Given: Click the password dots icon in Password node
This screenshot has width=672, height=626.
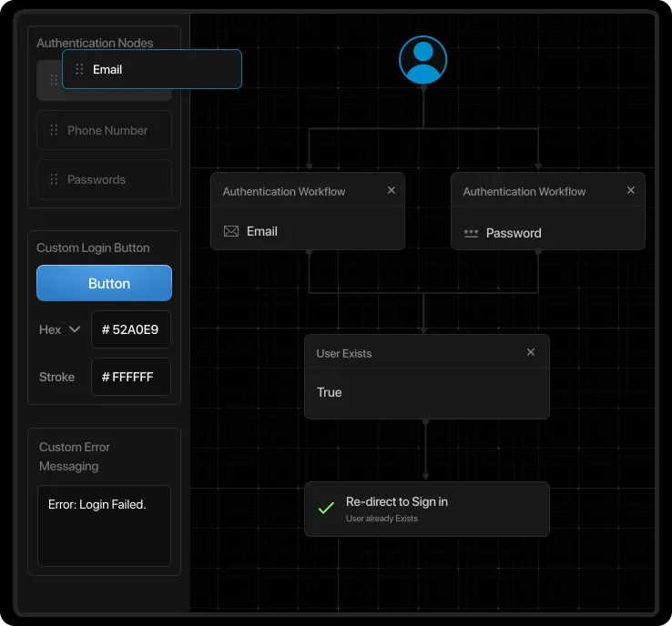Looking at the screenshot, I should [x=471, y=233].
